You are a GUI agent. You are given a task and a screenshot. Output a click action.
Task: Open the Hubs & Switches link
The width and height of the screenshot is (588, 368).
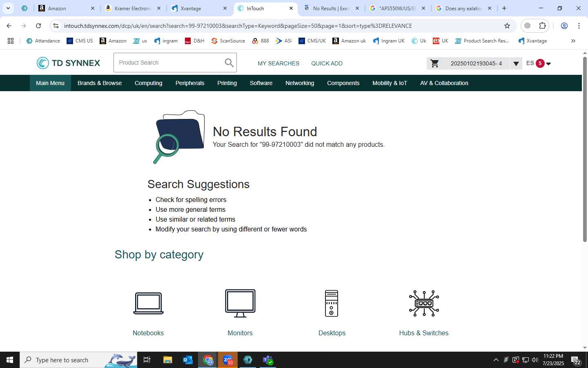click(424, 333)
